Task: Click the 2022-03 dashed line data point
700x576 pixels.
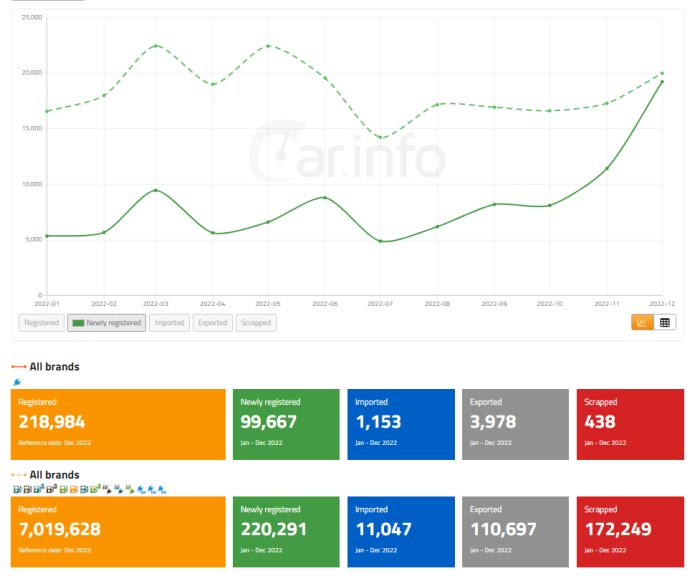Action: click(155, 46)
